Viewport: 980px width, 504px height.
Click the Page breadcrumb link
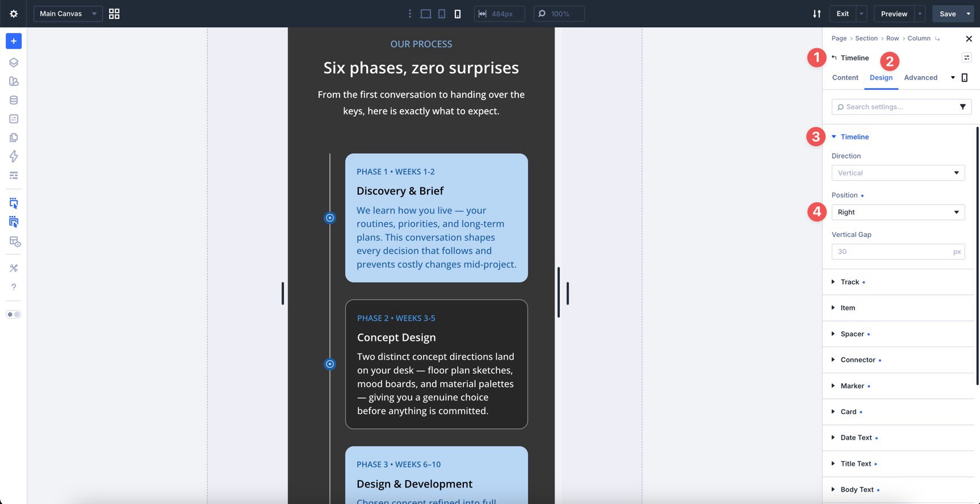(x=839, y=39)
